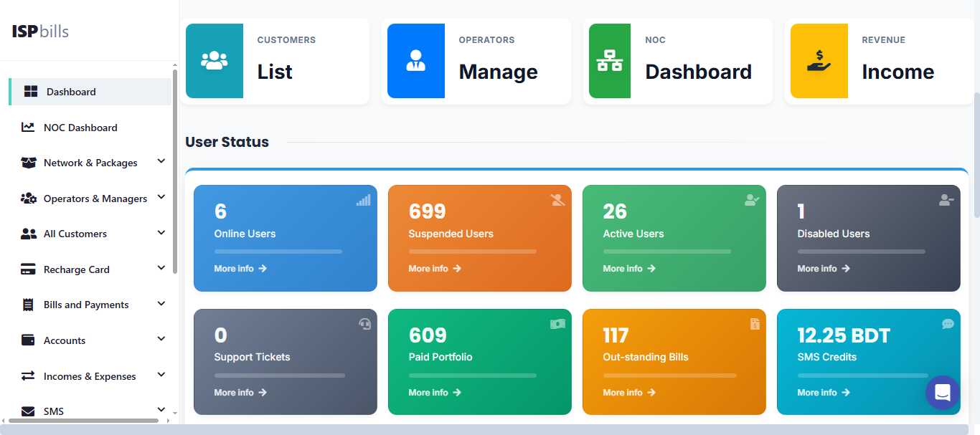This screenshot has width=980, height=435.
Task: Select Dashboard in the sidebar
Action: coord(72,92)
